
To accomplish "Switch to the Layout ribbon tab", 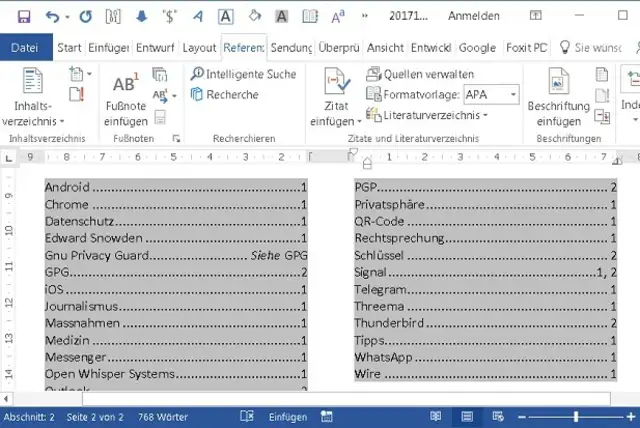I will tap(199, 47).
